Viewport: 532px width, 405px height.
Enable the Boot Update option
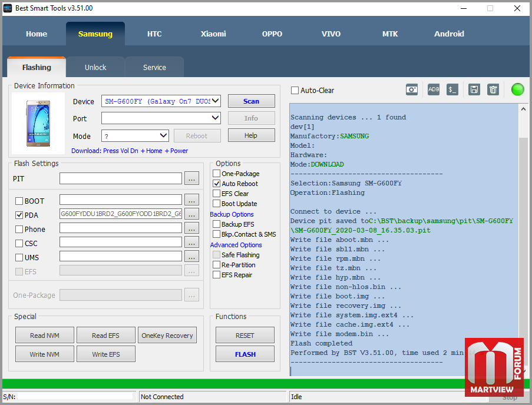[216, 204]
